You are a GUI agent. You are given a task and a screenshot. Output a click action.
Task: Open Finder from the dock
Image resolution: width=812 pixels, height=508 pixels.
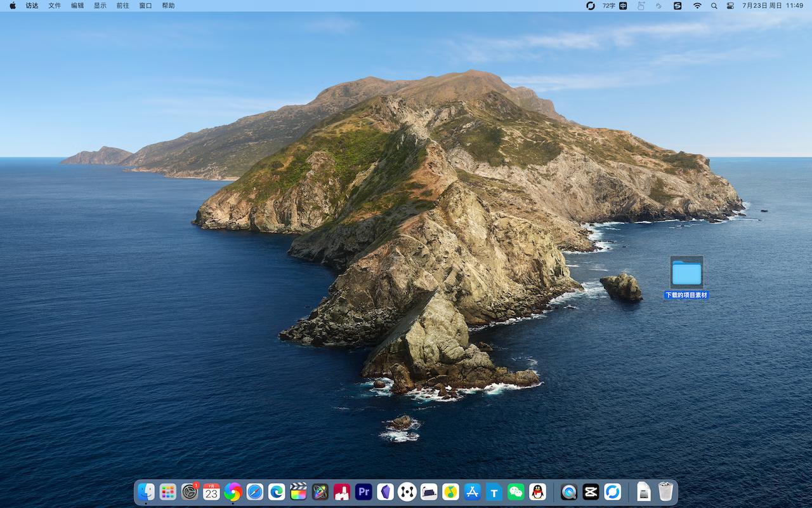point(146,491)
